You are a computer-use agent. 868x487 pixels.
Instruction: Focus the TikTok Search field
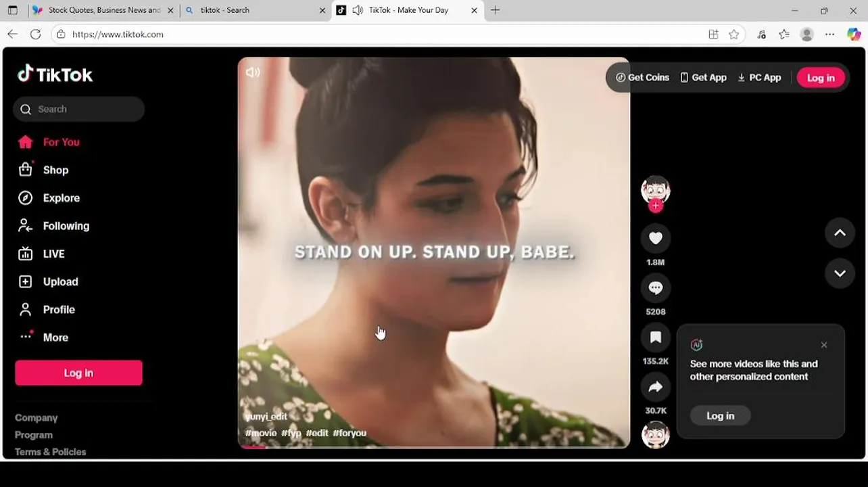tap(78, 109)
